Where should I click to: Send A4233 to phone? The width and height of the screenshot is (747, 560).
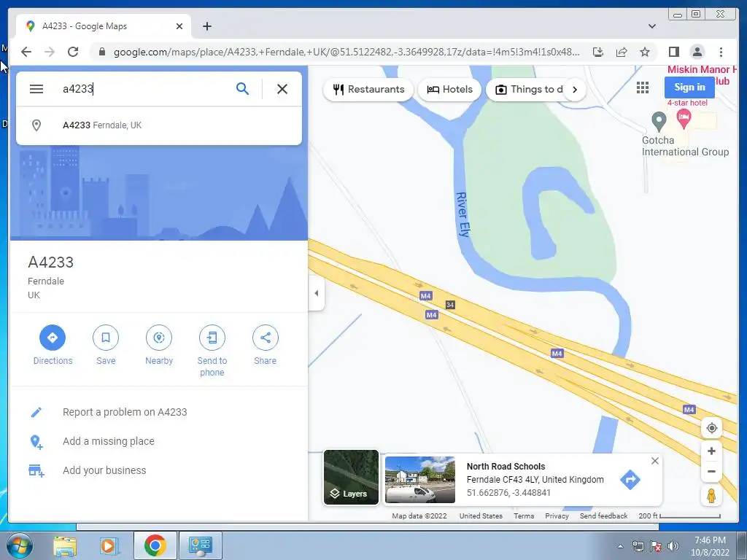212,351
